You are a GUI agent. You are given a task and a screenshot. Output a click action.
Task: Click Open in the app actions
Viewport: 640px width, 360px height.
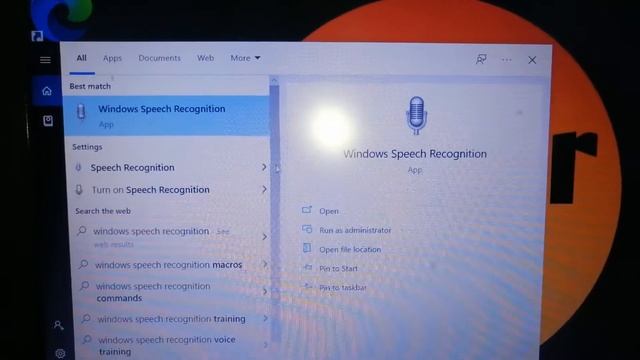pos(329,211)
